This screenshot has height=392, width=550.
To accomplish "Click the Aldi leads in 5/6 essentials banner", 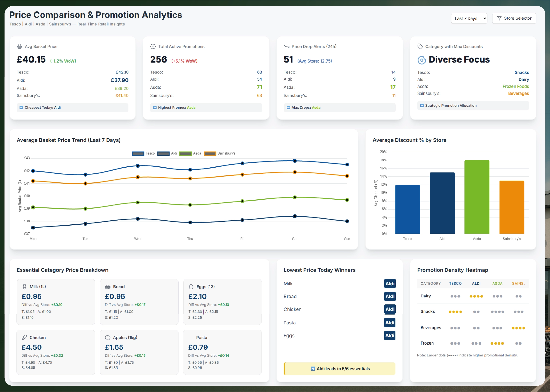I will coord(339,369).
